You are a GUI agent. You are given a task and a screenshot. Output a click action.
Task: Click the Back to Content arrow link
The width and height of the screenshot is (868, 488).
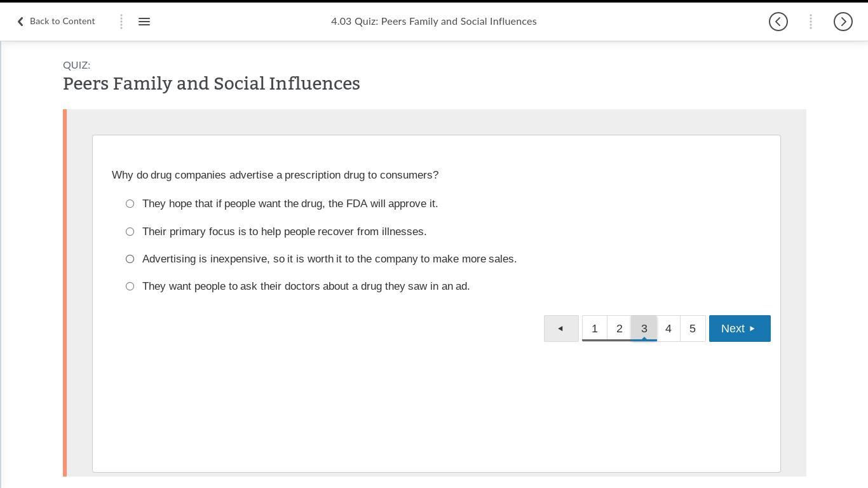[x=55, y=22]
